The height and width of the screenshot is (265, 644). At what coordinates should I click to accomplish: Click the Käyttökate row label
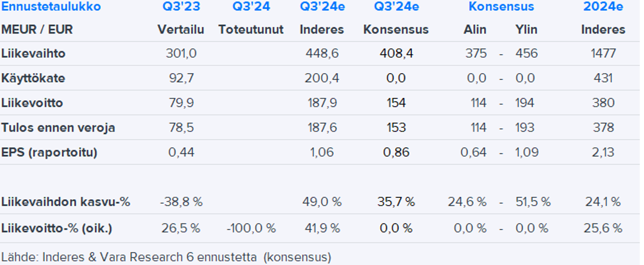33,78
